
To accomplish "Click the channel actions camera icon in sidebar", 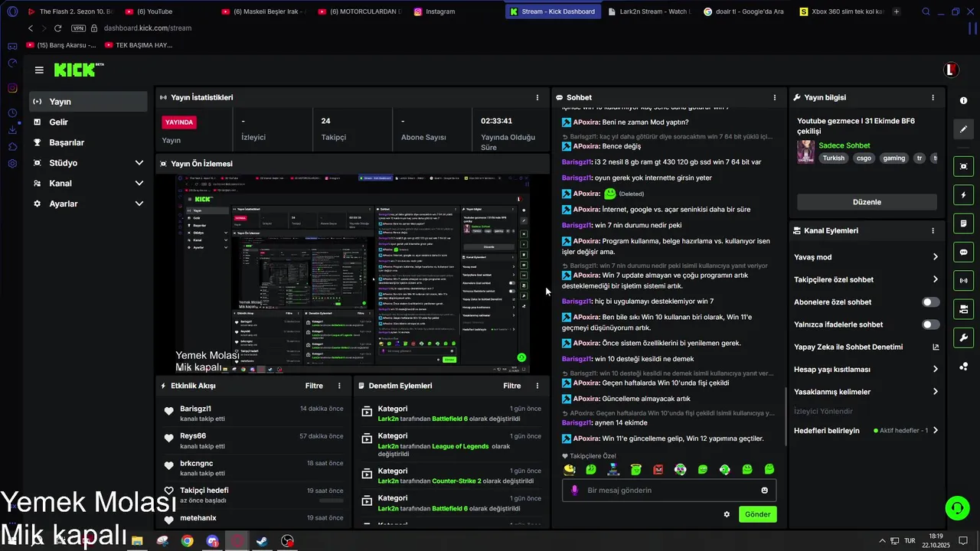I will pyautogui.click(x=963, y=309).
